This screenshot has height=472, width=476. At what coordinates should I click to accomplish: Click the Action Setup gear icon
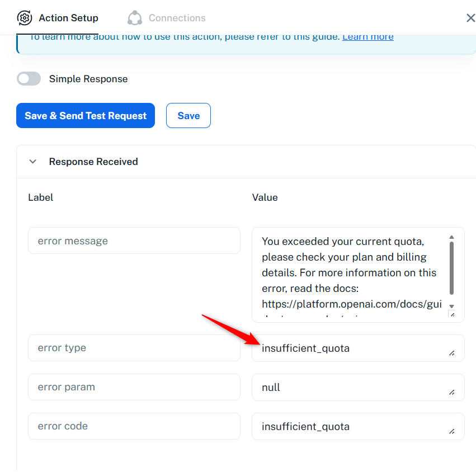25,18
